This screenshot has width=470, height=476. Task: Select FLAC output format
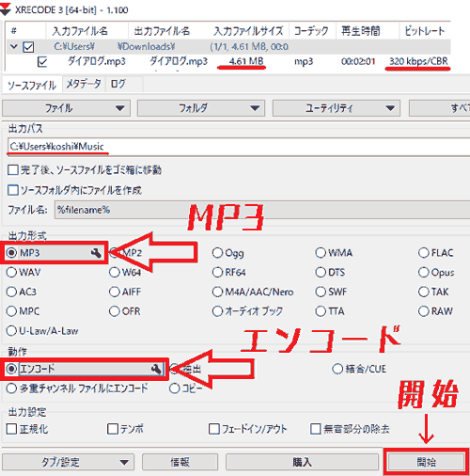(x=423, y=253)
